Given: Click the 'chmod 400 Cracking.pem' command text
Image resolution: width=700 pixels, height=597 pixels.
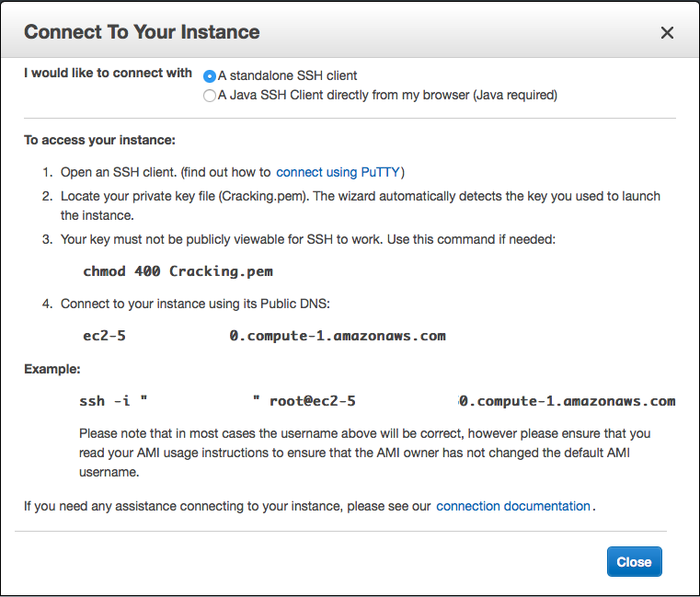Looking at the screenshot, I should pos(178,271).
